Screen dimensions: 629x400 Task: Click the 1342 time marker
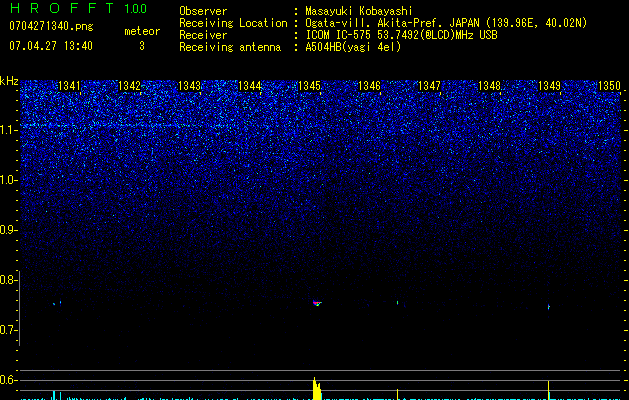130,86
